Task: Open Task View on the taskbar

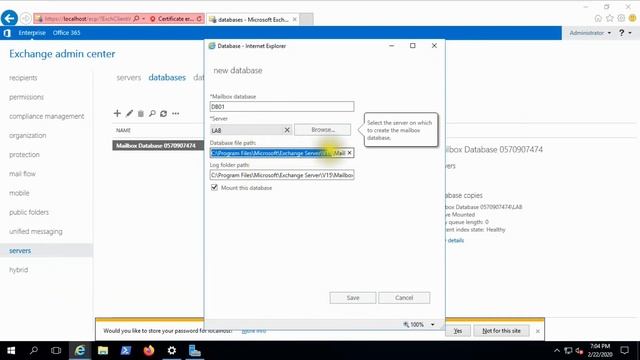Action: tap(56, 351)
